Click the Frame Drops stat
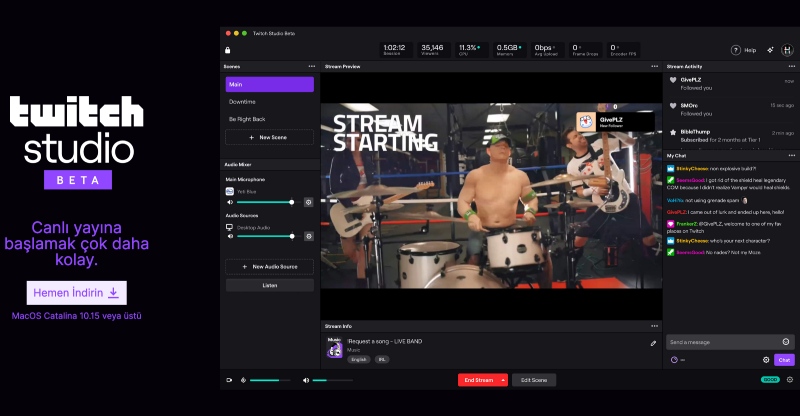This screenshot has height=416, width=800. pos(585,50)
